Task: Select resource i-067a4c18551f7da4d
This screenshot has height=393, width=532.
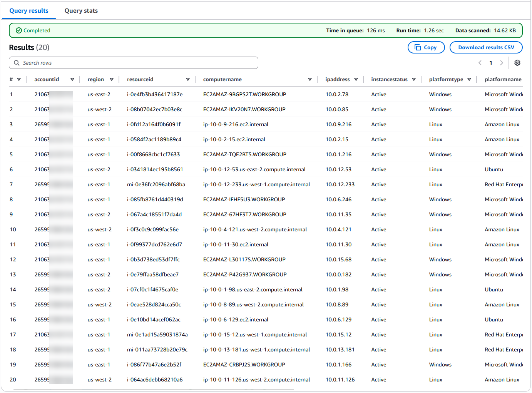Action: 154,214
